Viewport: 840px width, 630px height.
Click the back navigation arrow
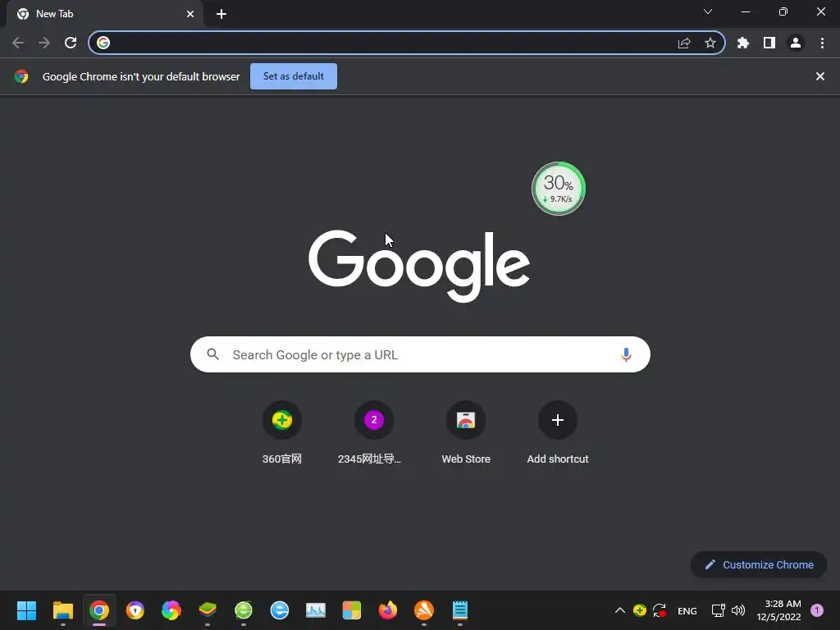point(18,43)
